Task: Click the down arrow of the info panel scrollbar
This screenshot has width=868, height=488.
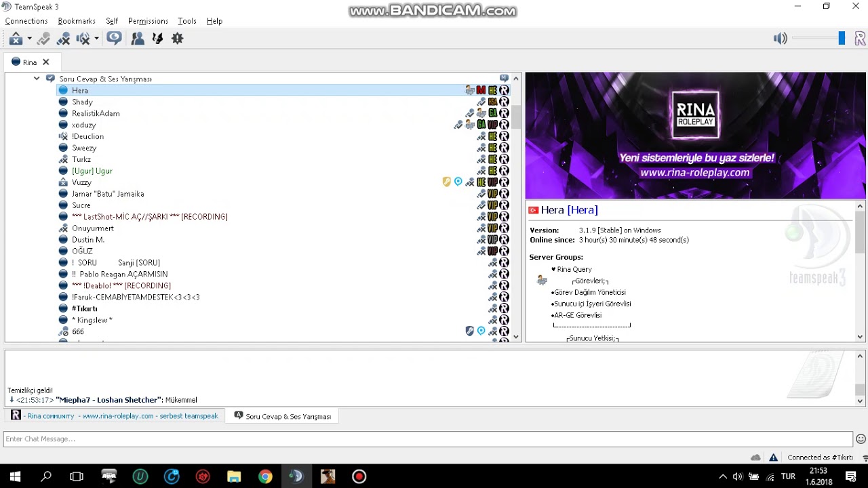Action: [x=861, y=337]
